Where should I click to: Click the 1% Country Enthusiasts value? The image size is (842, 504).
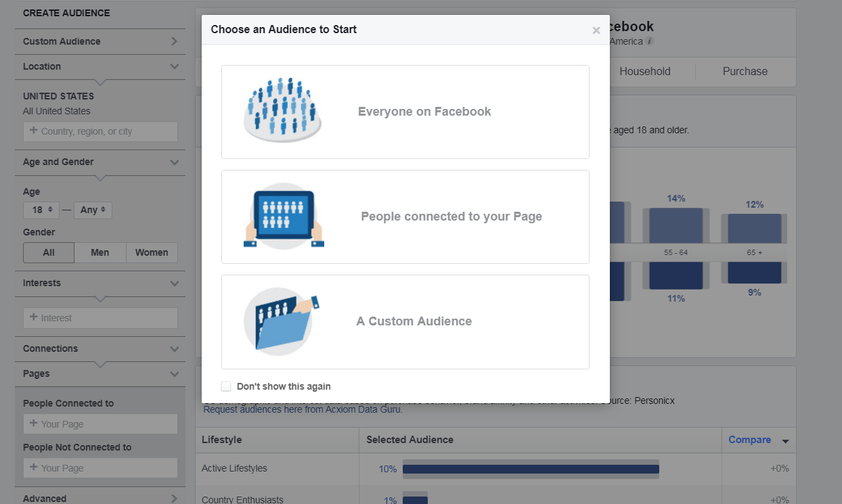pyautogui.click(x=391, y=500)
